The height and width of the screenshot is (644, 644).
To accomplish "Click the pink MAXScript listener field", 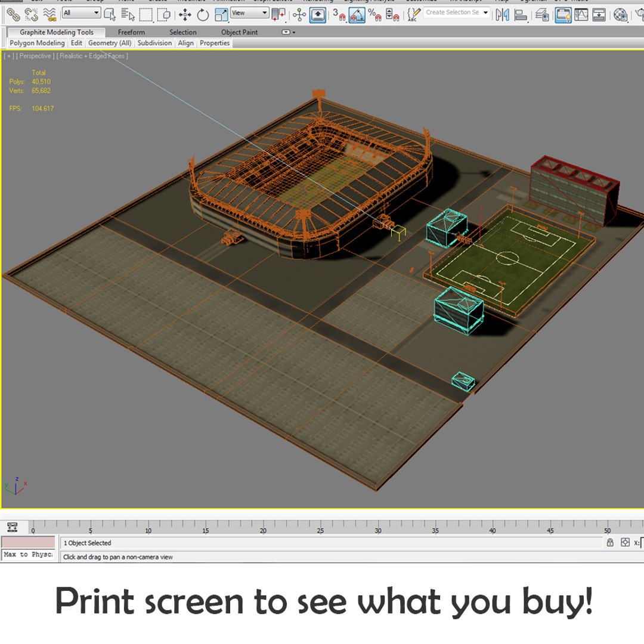I will [28, 541].
